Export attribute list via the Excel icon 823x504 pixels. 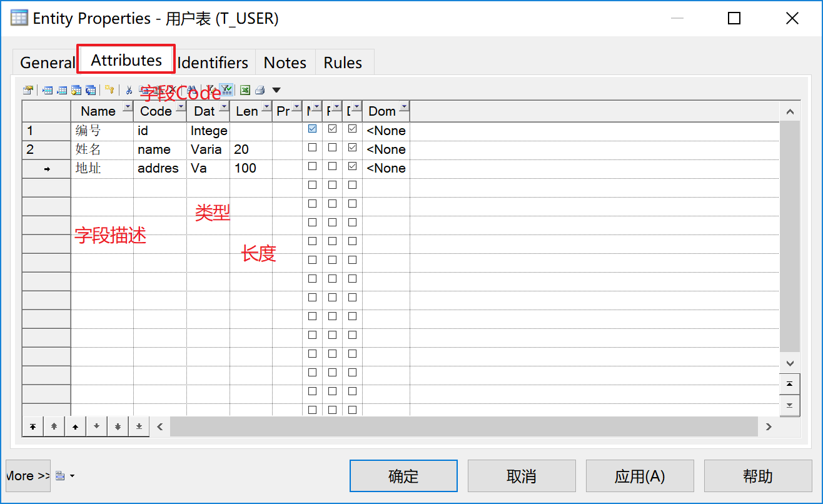245,89
